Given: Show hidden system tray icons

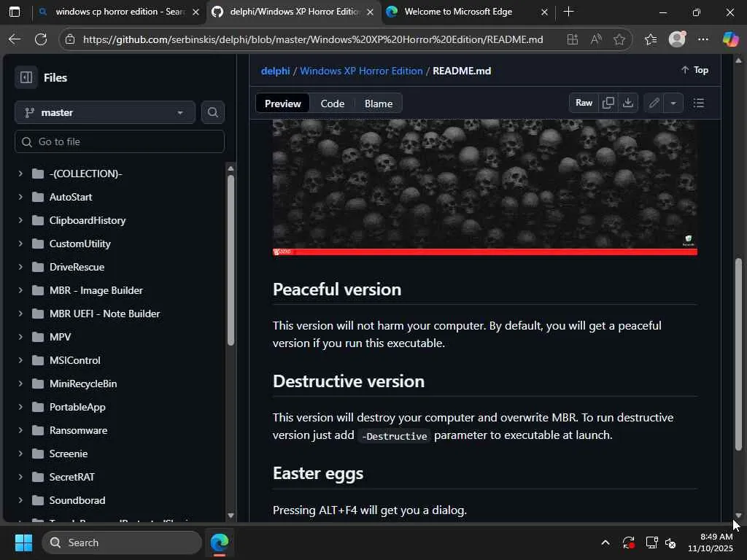Looking at the screenshot, I should [x=605, y=542].
